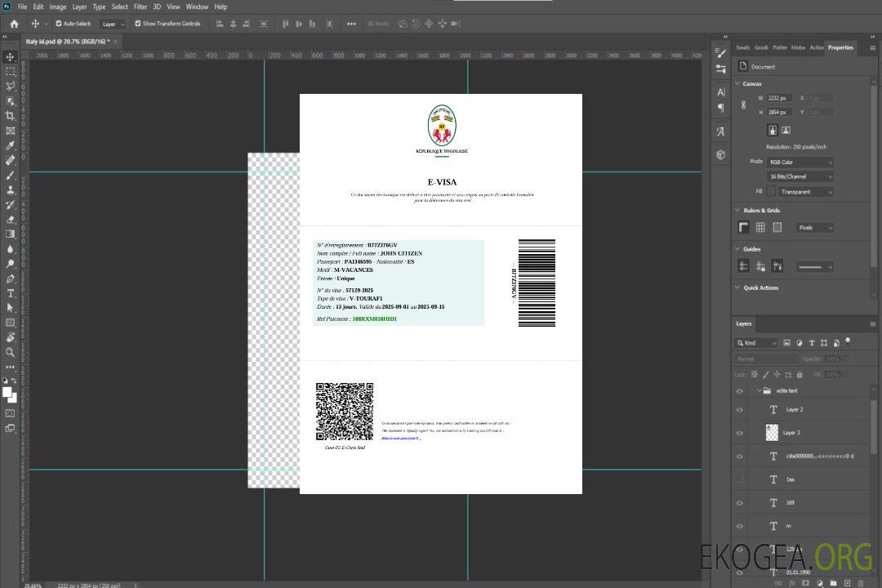The height and width of the screenshot is (588, 882).
Task: Click the canvas width W field
Action: coord(779,98)
